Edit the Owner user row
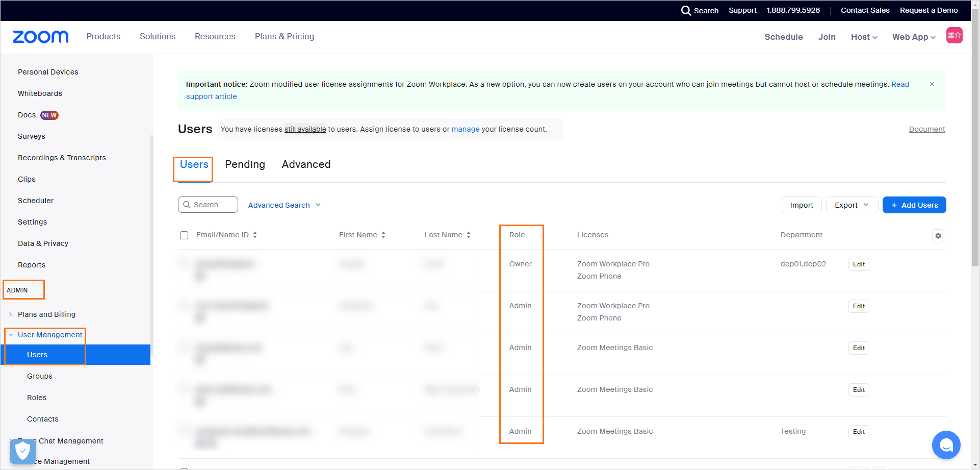 [x=859, y=264]
